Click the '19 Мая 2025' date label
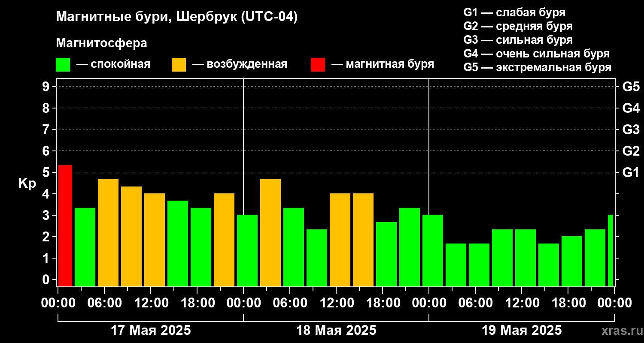 pos(522,331)
